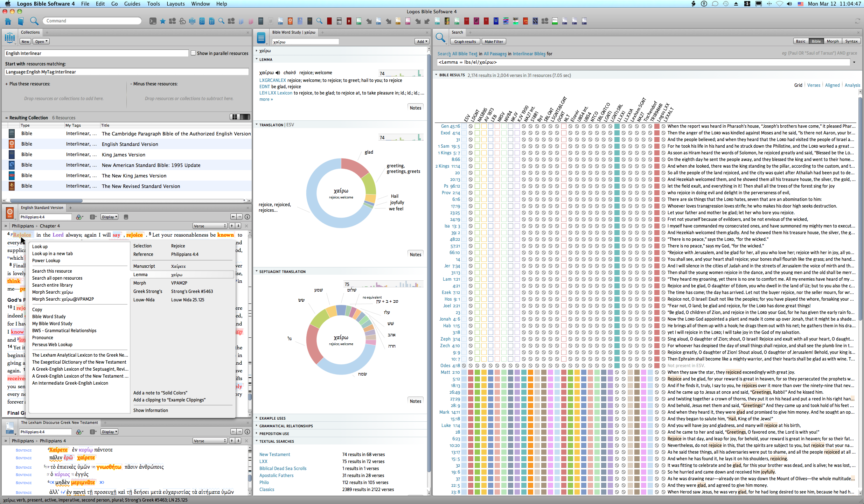Enable Show in parallel resources checkbox
Viewport: 864px width, 504px height.
[x=193, y=53]
